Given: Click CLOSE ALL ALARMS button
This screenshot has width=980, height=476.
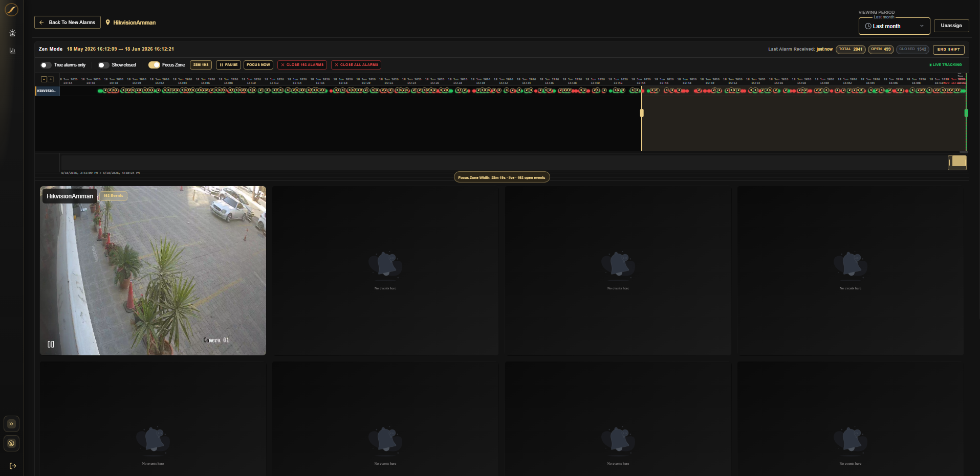Looking at the screenshot, I should click(x=356, y=65).
